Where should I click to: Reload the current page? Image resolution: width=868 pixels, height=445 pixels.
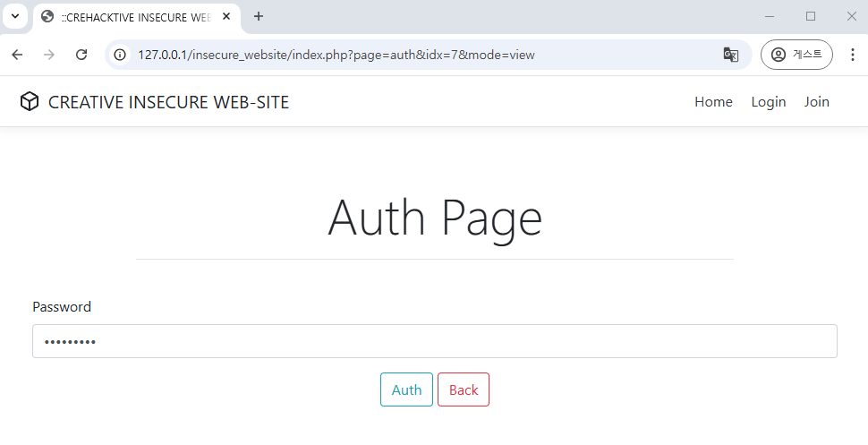click(81, 55)
